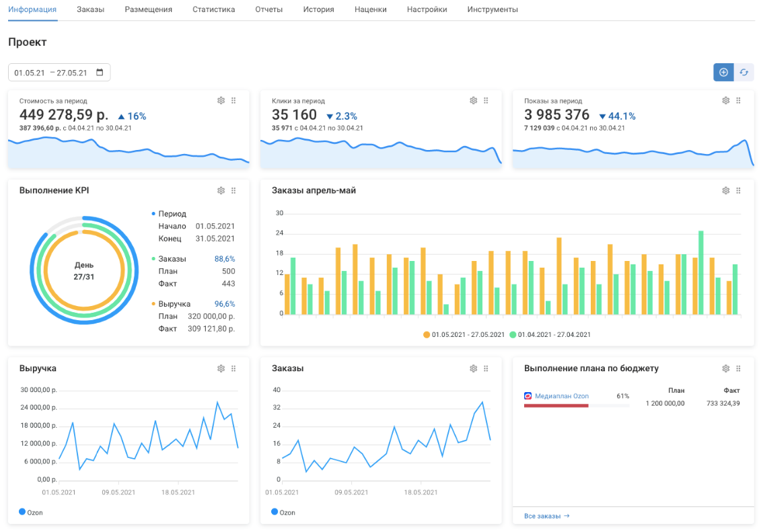This screenshot has height=532, width=761.
Task: Click calendar icon in date range field
Action: coord(100,73)
